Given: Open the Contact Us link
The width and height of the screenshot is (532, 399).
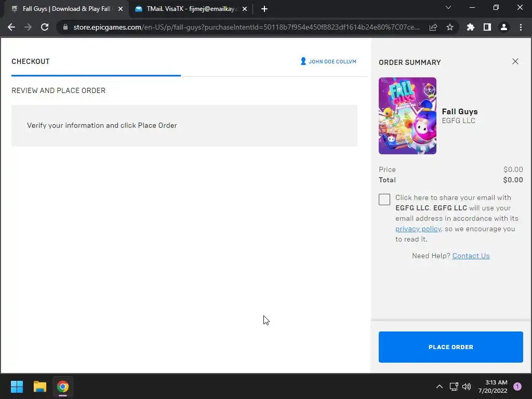Looking at the screenshot, I should (x=471, y=256).
